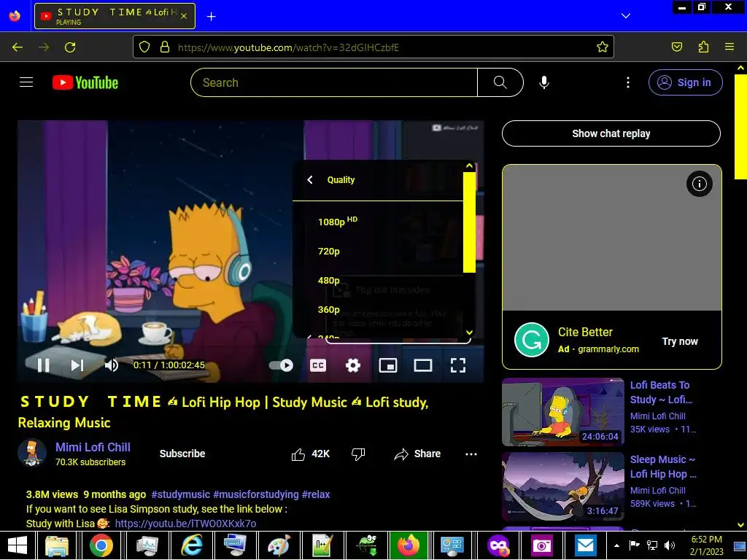This screenshot has width=747, height=560.
Task: Switch to theater mode icon
Action: point(423,365)
